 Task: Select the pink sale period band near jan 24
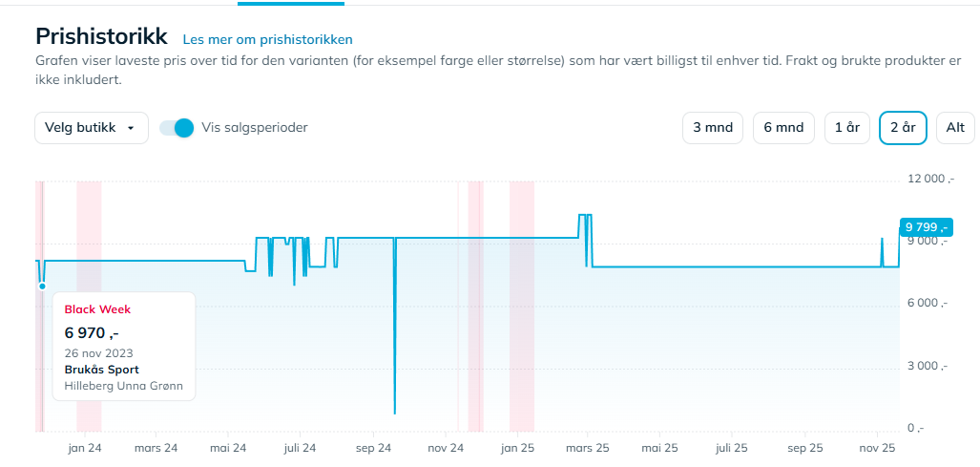[x=89, y=306]
